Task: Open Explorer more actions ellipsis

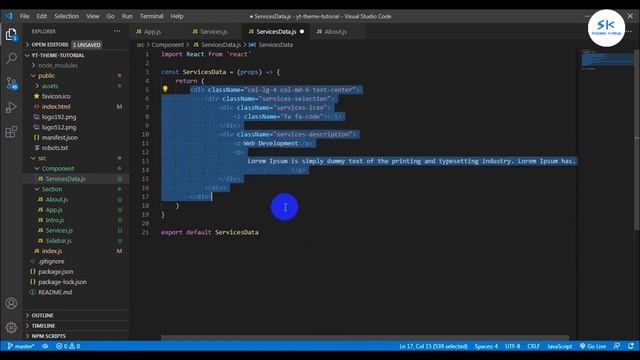Action: click(117, 31)
